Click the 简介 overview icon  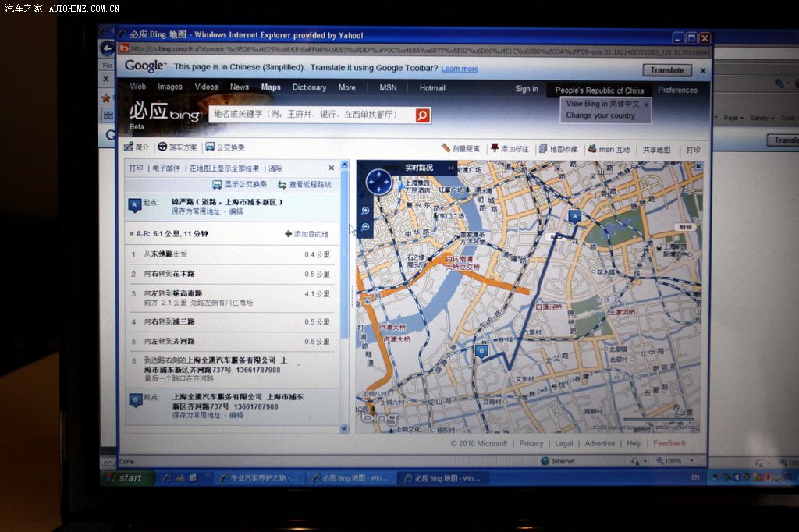point(129,147)
